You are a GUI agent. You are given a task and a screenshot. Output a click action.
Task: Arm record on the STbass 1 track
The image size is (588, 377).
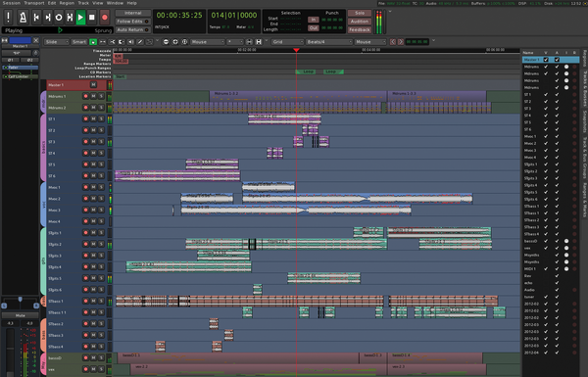[86, 301]
